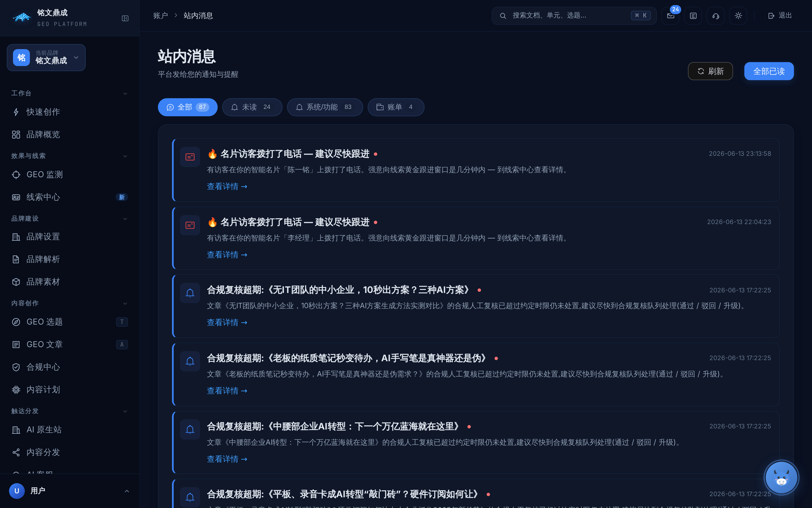Focus the 搜索文档、单元、选题 search field
This screenshot has width=812, height=508.
click(x=574, y=16)
